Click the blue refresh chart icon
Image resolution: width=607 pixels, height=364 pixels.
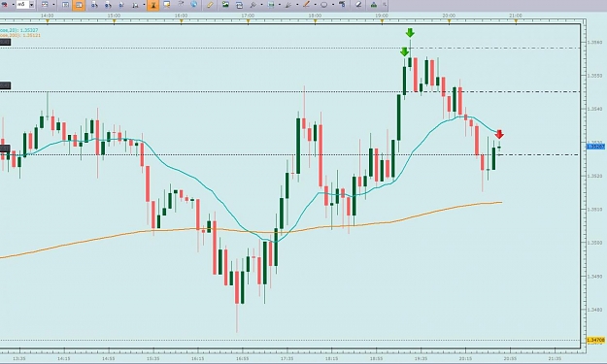click(x=239, y=5)
